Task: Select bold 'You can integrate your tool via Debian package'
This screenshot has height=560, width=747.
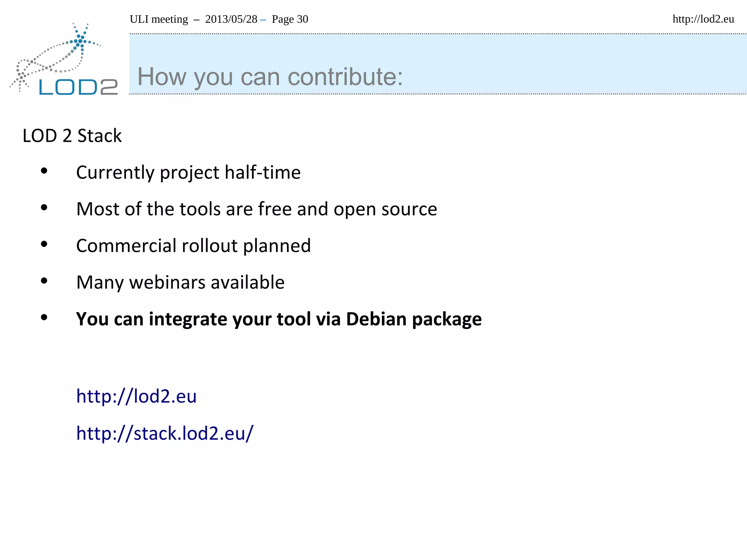Action: tap(279, 319)
